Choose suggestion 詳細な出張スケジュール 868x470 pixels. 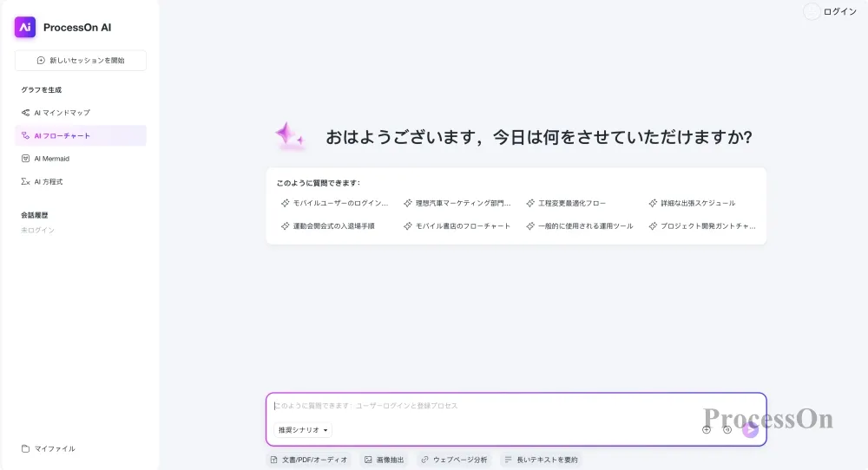point(692,204)
